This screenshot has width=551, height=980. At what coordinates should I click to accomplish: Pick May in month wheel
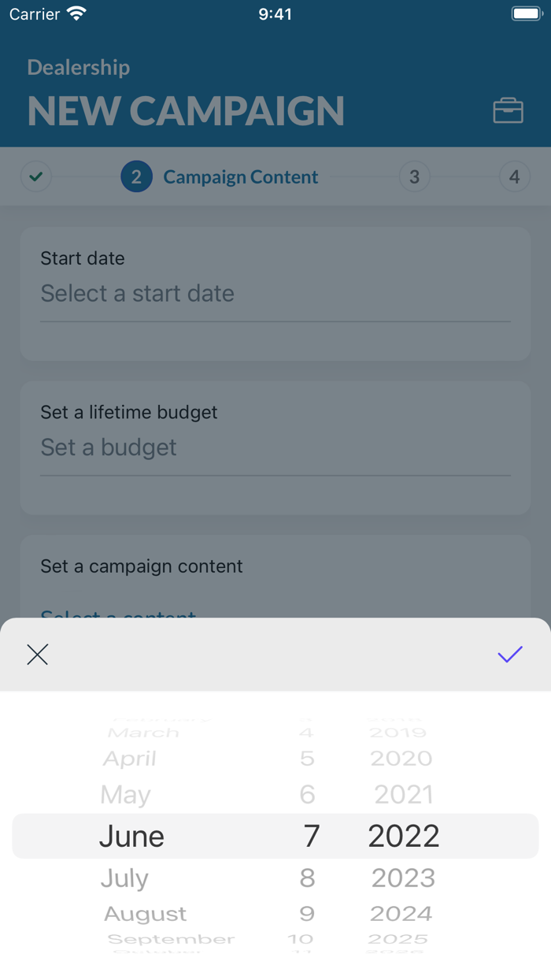(x=125, y=795)
